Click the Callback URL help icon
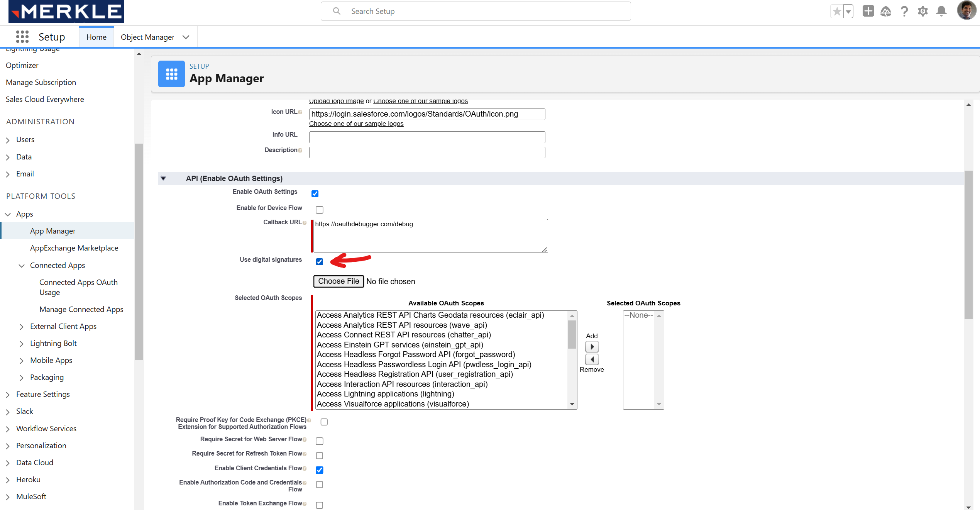Viewport: 980px width, 510px height. coord(305,223)
